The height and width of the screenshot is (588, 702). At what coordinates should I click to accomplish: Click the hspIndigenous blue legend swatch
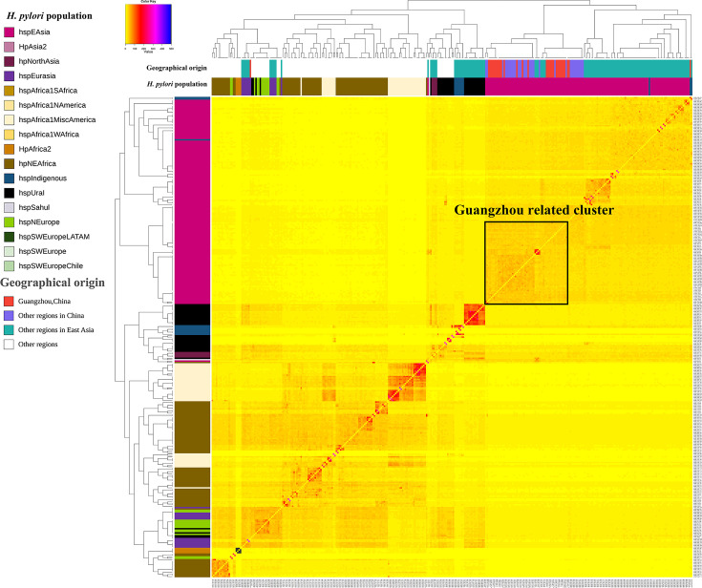point(9,178)
